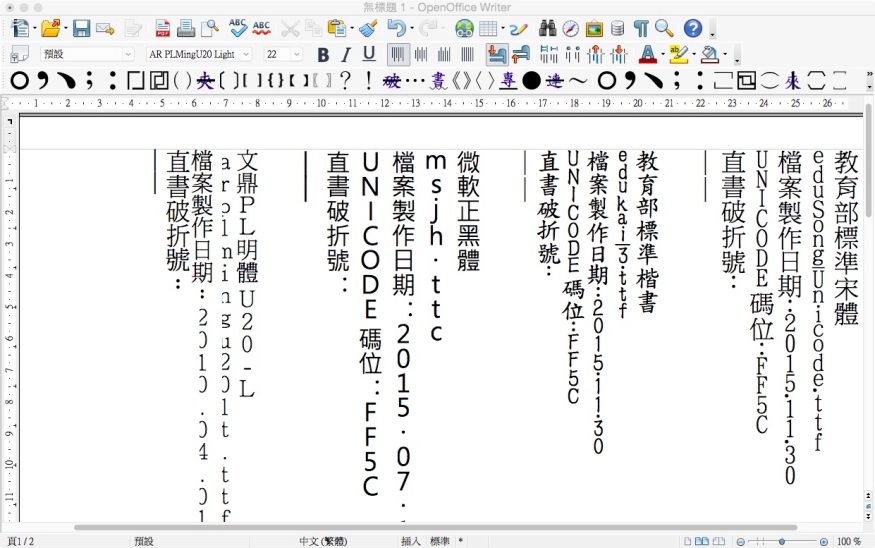This screenshot has width=875, height=548.
Task: Click the zoom slider in status bar
Action: click(x=783, y=541)
